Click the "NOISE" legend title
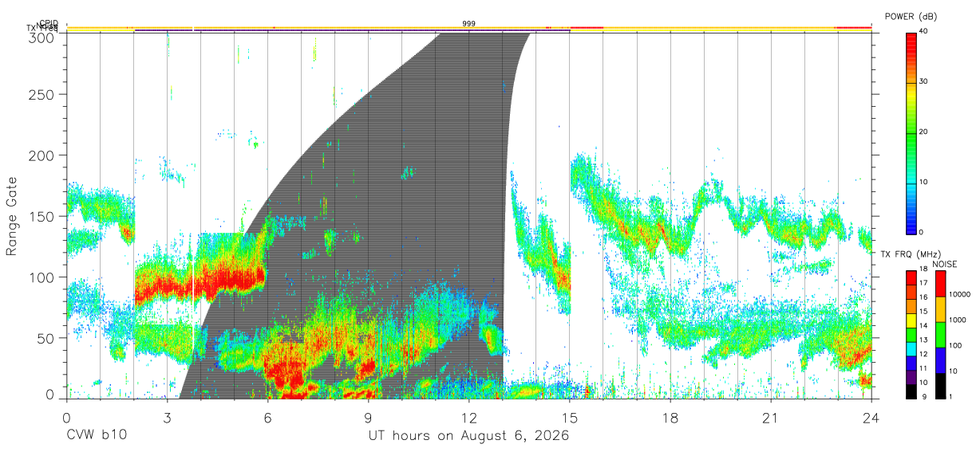This screenshot has width=980, height=452. click(x=945, y=264)
